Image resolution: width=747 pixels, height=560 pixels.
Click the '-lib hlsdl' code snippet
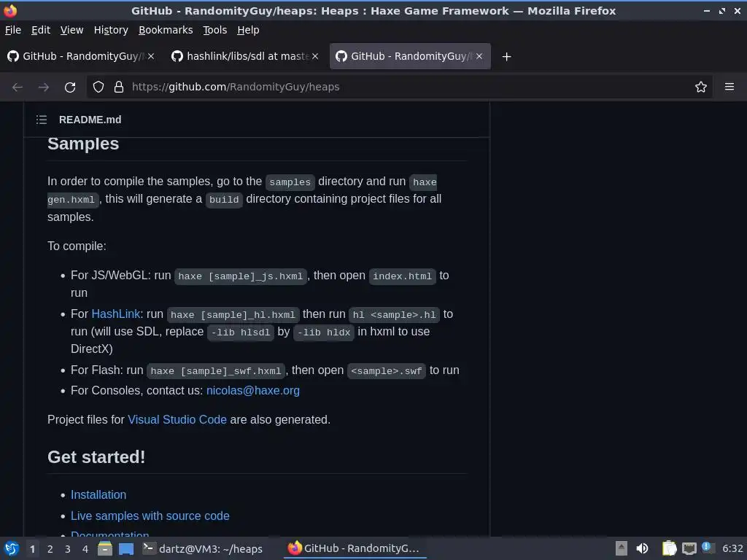click(241, 332)
